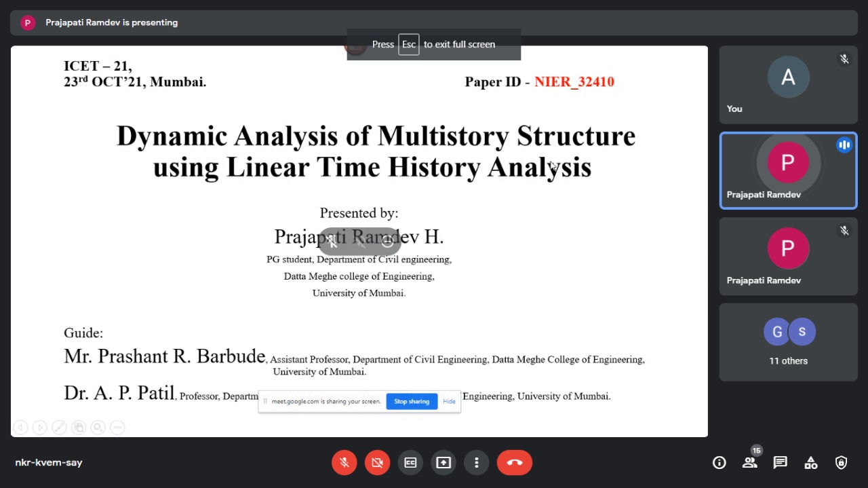Open the chat with everyone panel

click(781, 463)
